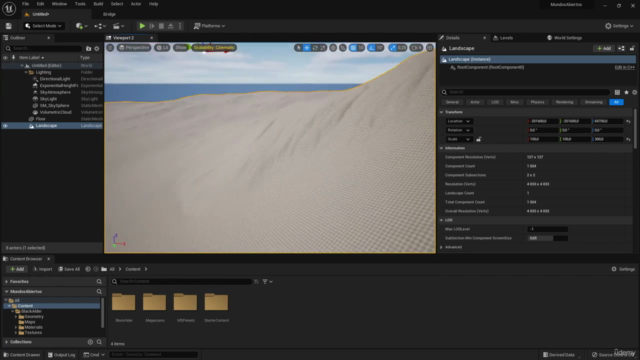The width and height of the screenshot is (640, 360).
Task: Toggle rotation snapping in viewport
Action: 371,48
